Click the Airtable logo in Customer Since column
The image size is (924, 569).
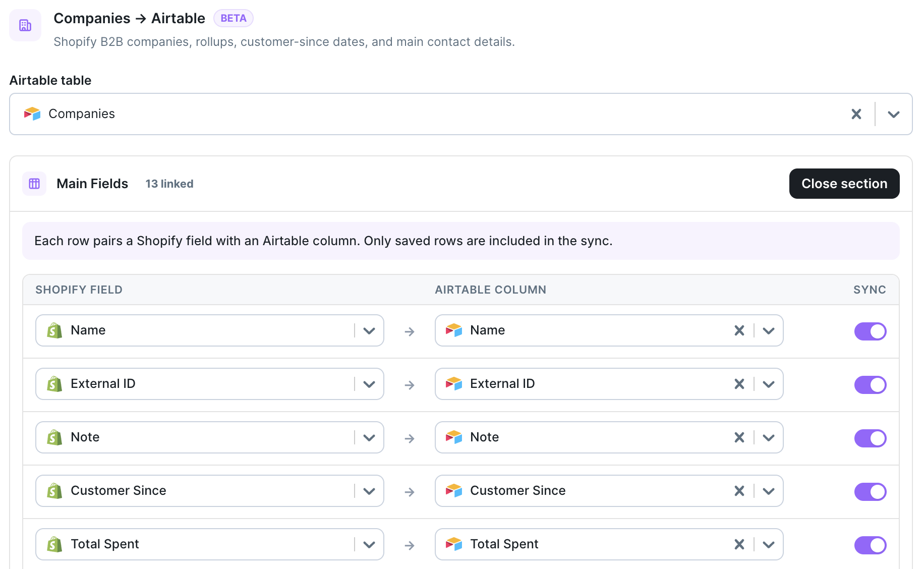coord(454,491)
